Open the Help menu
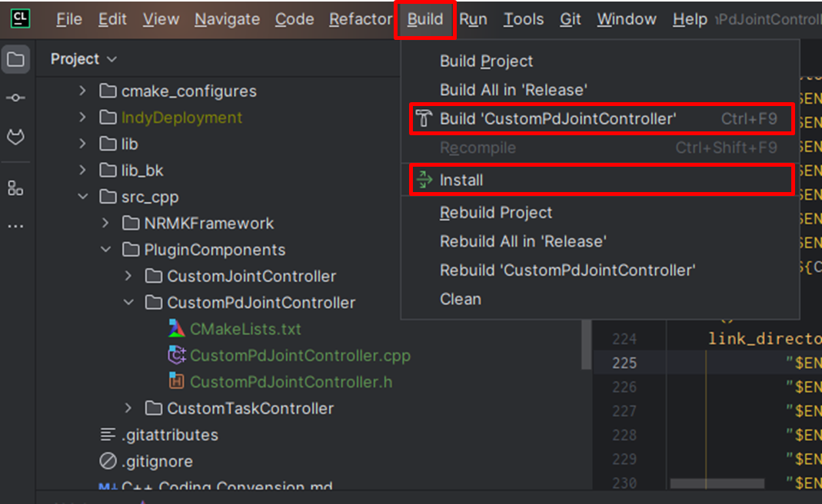 690,19
